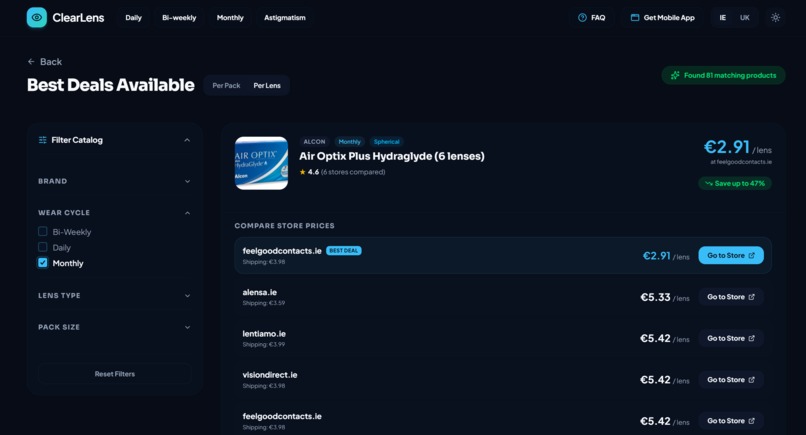806x435 pixels.
Task: Go to Store for lentiamo.ie
Action: [x=730, y=338]
